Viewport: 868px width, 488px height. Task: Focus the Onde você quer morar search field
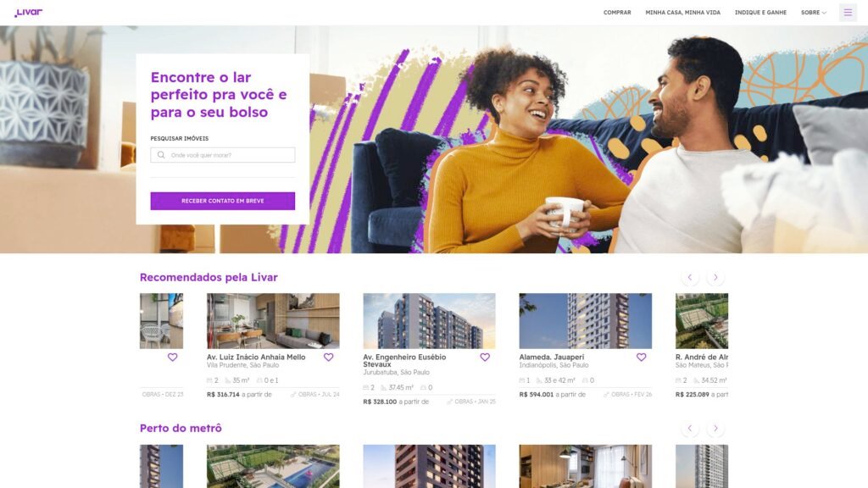(223, 155)
